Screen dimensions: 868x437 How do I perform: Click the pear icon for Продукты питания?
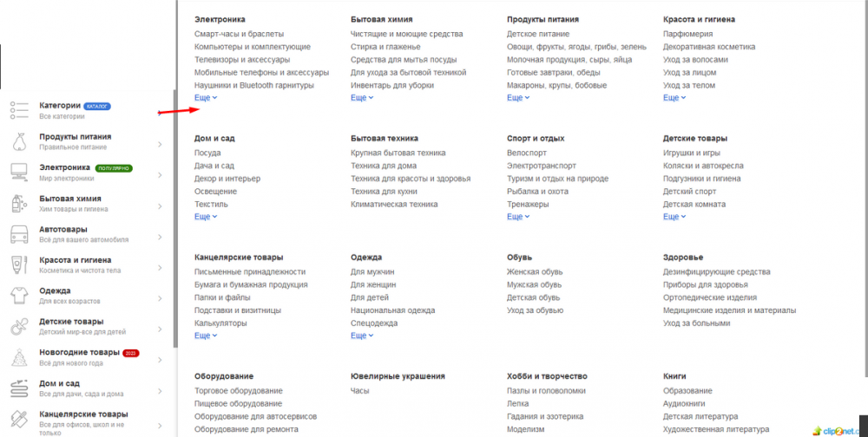point(19,141)
